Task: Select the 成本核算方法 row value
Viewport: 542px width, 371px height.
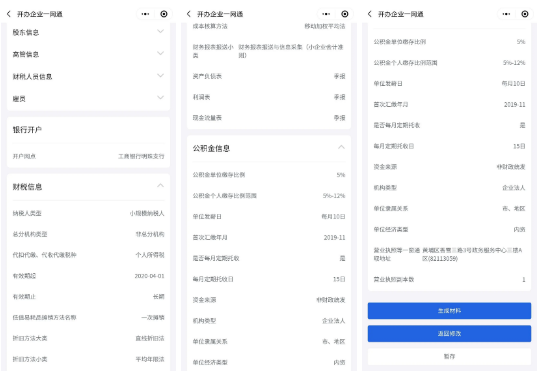Action: coord(325,26)
